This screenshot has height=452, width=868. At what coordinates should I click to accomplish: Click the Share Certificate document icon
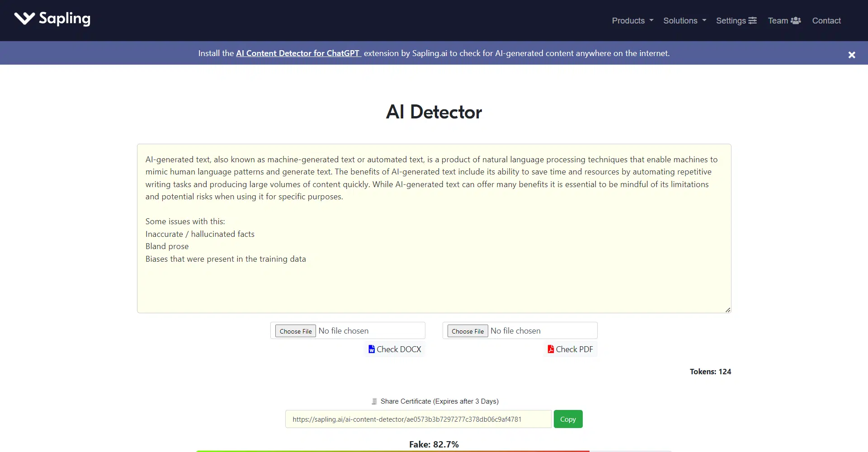tap(374, 401)
